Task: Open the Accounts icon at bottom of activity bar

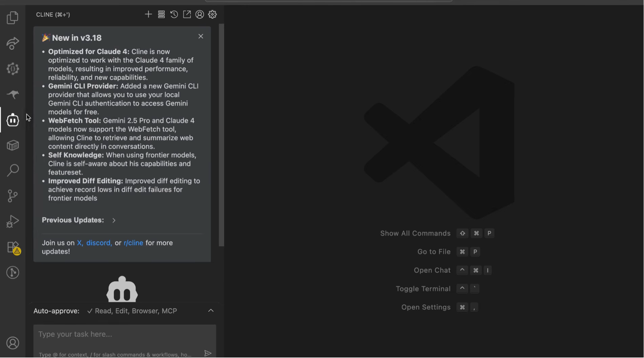Action: [x=13, y=343]
